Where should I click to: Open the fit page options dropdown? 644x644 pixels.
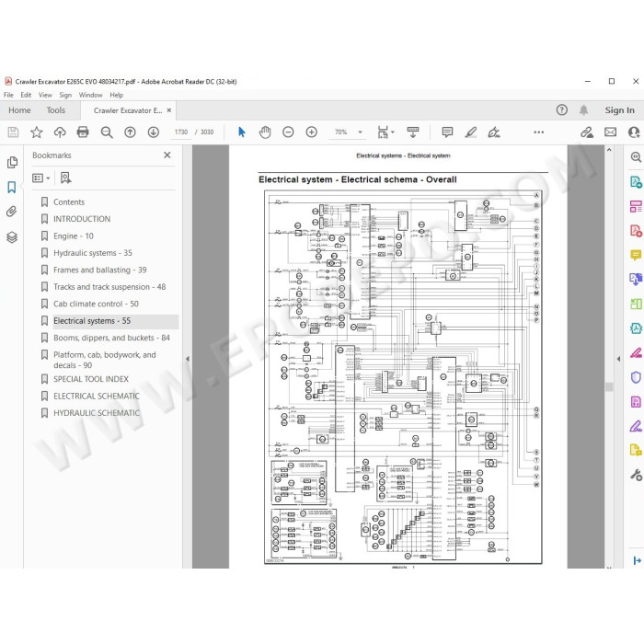[385, 132]
